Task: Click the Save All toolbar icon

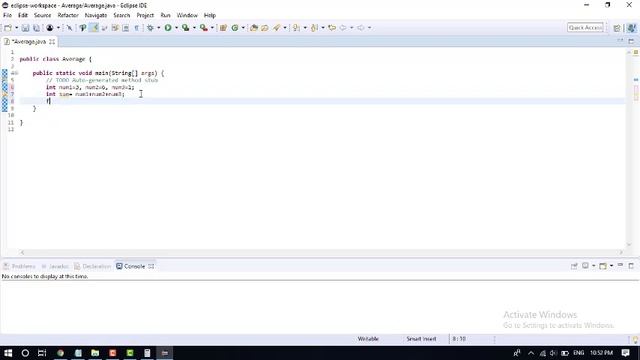Action: pos(36,28)
